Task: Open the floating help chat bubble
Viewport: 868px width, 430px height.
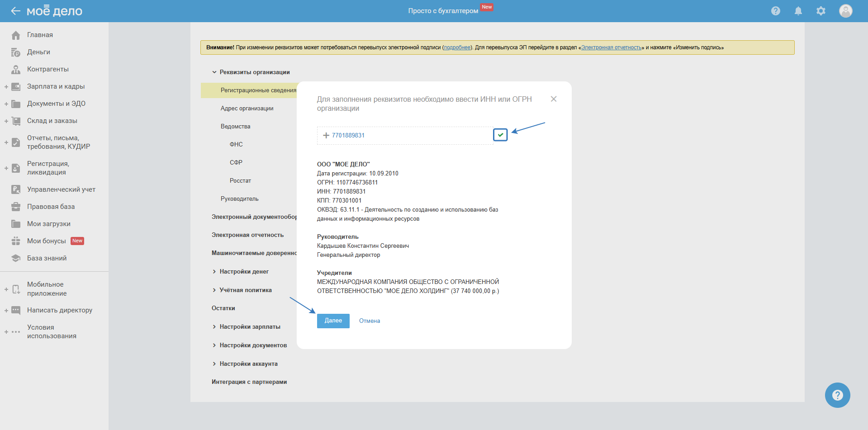Action: pos(838,395)
